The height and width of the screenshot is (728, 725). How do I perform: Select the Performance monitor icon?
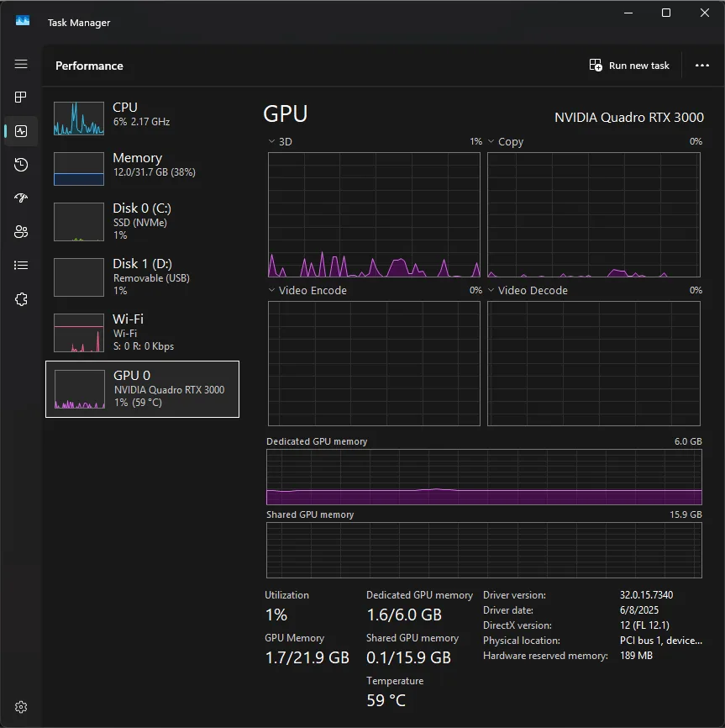pyautogui.click(x=20, y=131)
